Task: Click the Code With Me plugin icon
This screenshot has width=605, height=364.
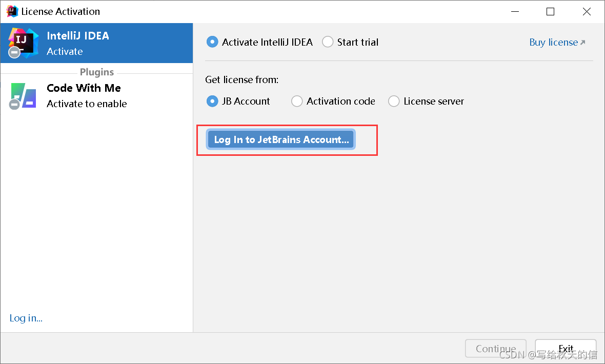Action: coord(23,96)
